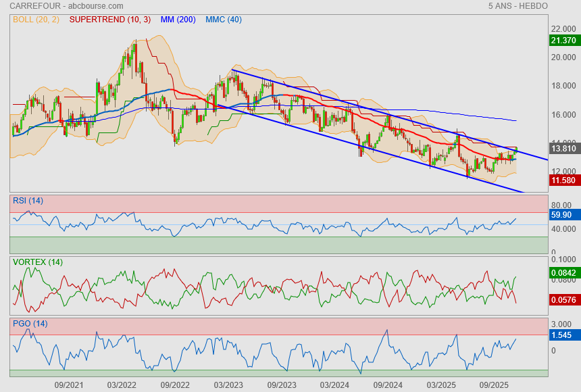Click the red 11.580 price tag
581x392 pixels.
564,180
